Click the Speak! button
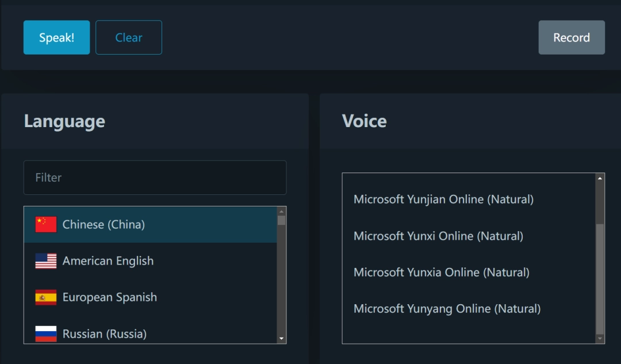This screenshot has height=364, width=621. click(56, 37)
